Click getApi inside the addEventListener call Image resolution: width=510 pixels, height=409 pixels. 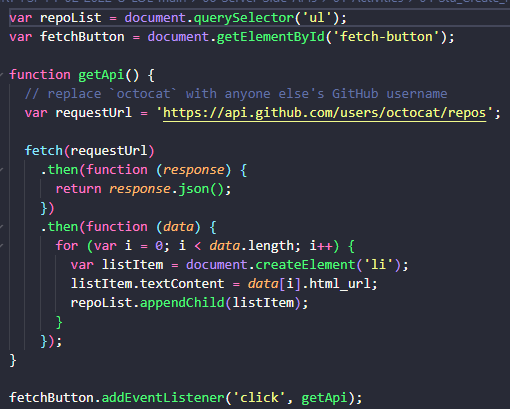click(x=324, y=398)
